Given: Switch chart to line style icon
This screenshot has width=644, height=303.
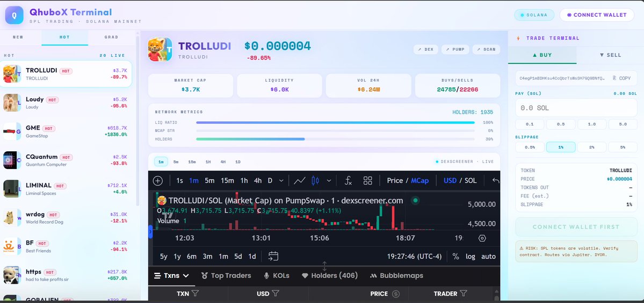Looking at the screenshot, I should (299, 181).
